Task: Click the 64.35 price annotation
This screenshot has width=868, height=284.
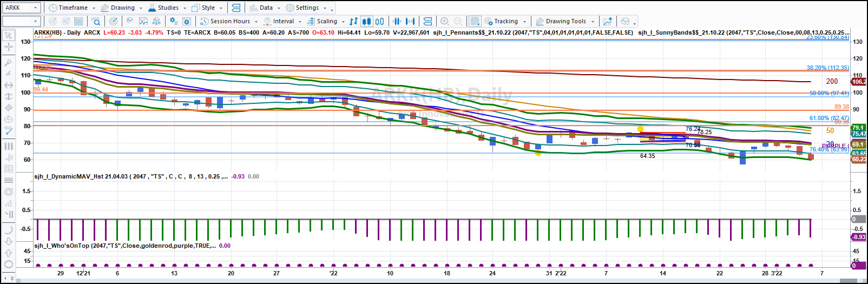Action: coord(647,156)
